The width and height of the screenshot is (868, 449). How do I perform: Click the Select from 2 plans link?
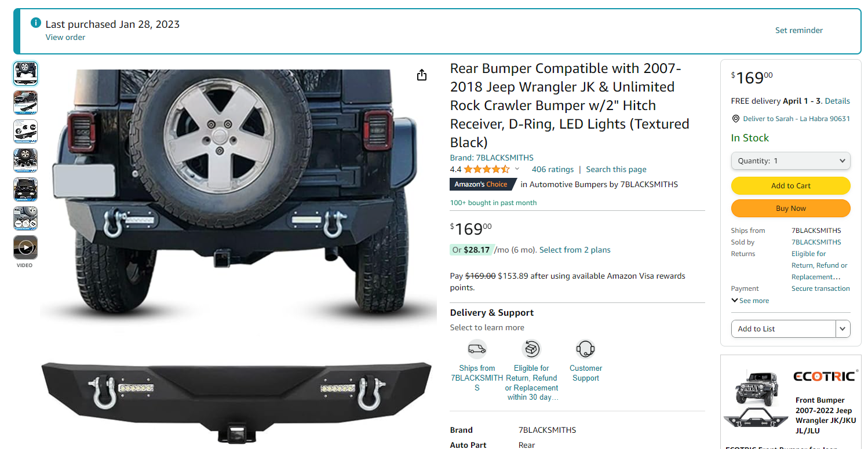click(575, 250)
